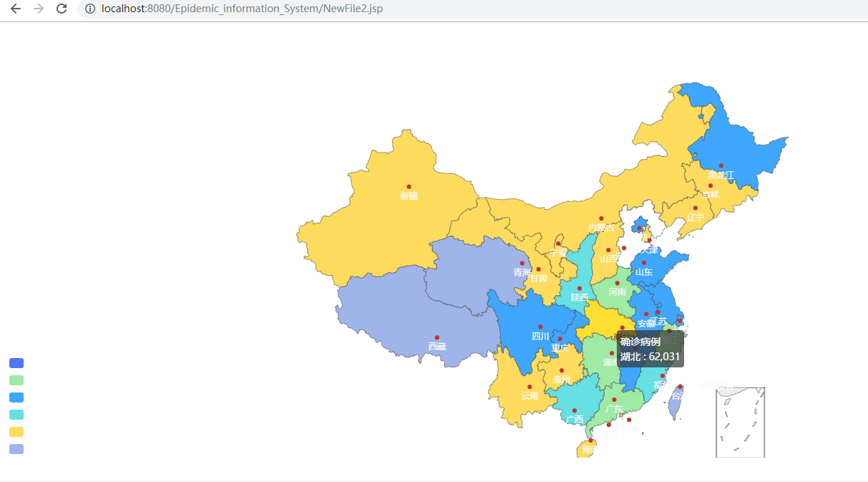The image size is (868, 482).
Task: Click the 河南 province on the map
Action: tap(617, 292)
